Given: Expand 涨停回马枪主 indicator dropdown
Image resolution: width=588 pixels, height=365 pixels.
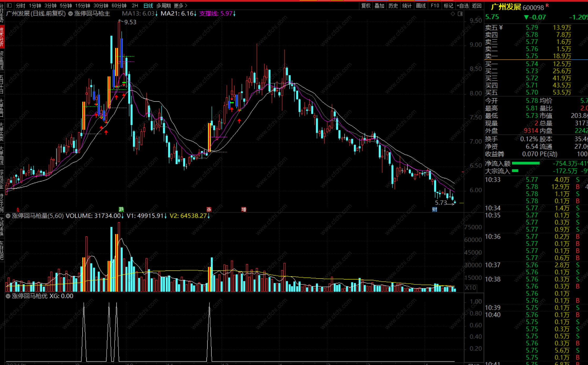Looking at the screenshot, I should point(71,14).
